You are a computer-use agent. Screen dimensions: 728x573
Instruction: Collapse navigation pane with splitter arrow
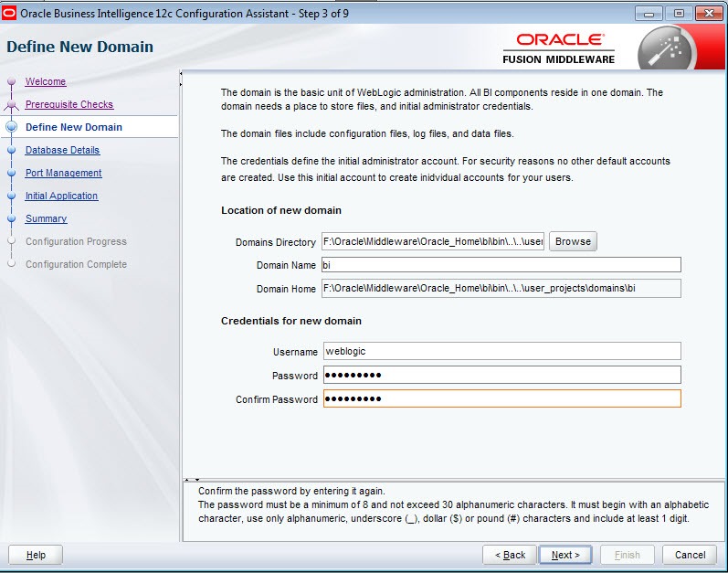click(181, 75)
